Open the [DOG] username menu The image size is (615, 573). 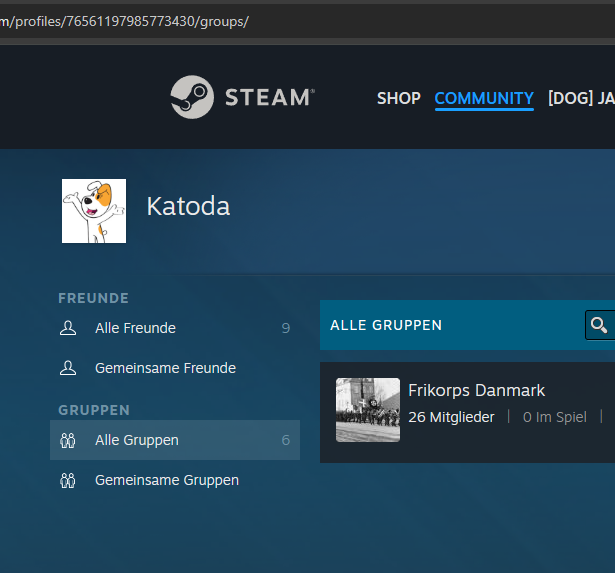tap(580, 98)
